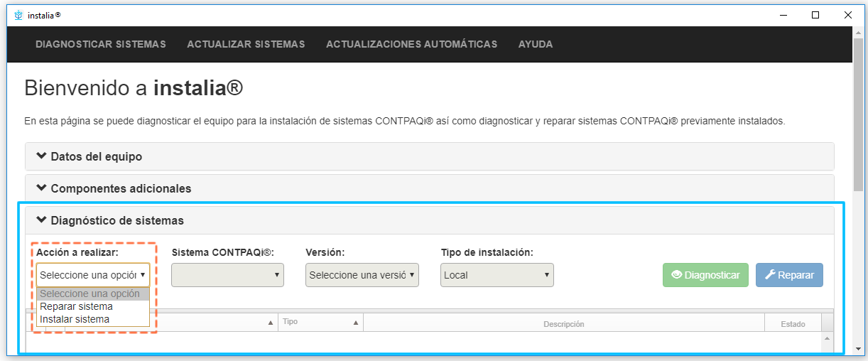Image resolution: width=868 pixels, height=361 pixels.
Task: Sort by the Tipo column header
Action: point(320,322)
